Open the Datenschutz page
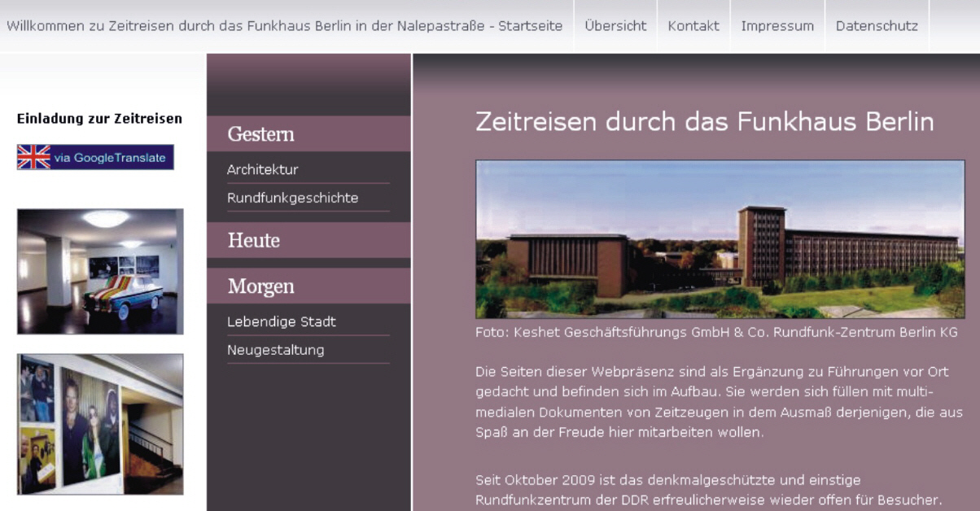 pos(877,26)
